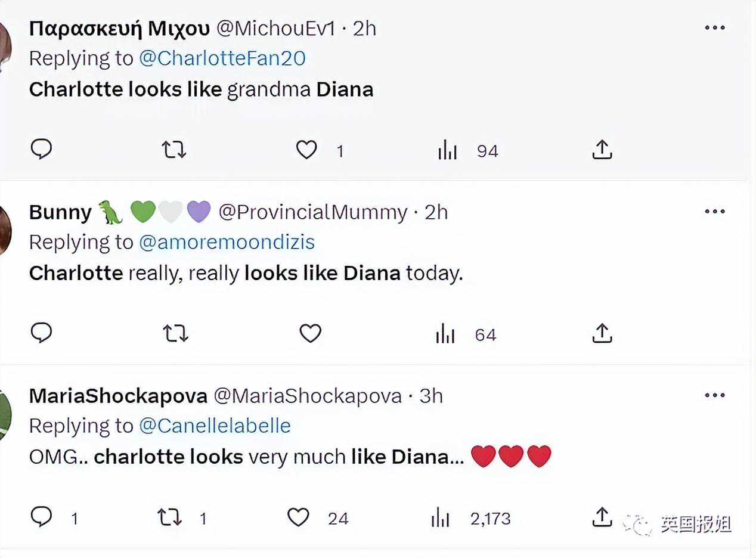Reply to Παρασκευή Μιχου's tweet
The width and height of the screenshot is (756, 558).
[x=41, y=149]
